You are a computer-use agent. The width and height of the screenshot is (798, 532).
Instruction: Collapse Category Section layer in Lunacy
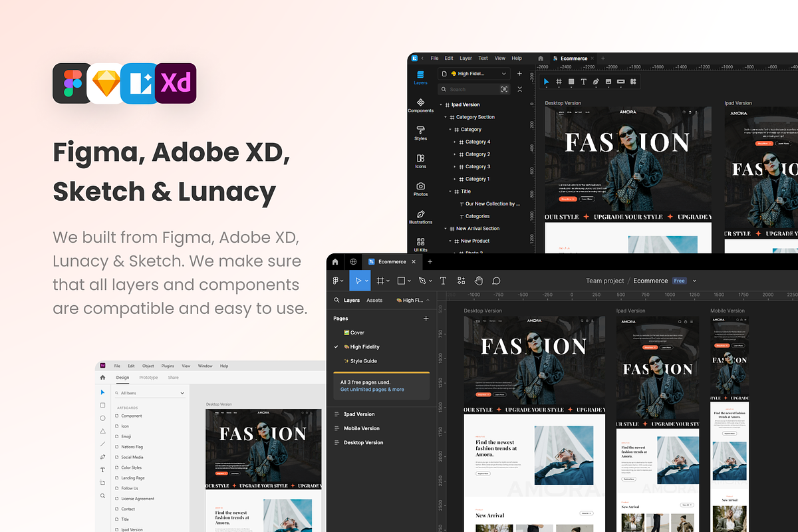[x=446, y=117]
